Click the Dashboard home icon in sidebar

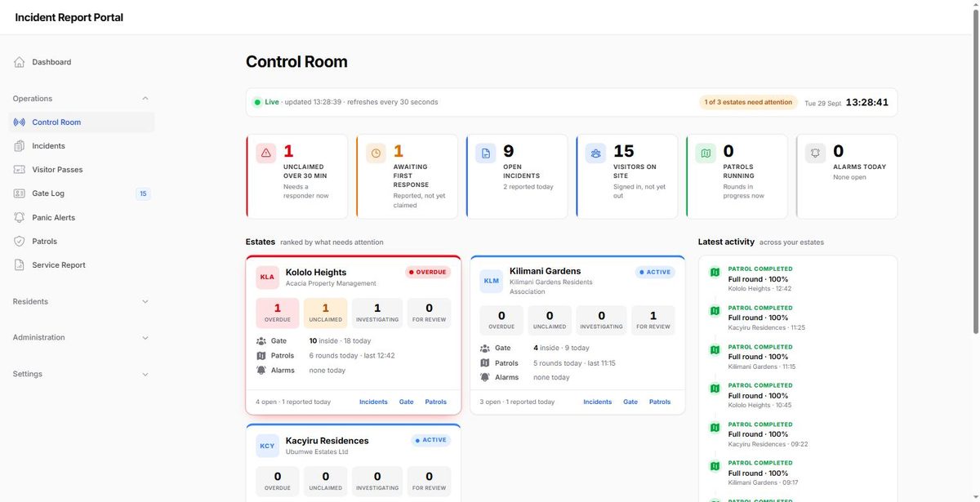pyautogui.click(x=20, y=62)
